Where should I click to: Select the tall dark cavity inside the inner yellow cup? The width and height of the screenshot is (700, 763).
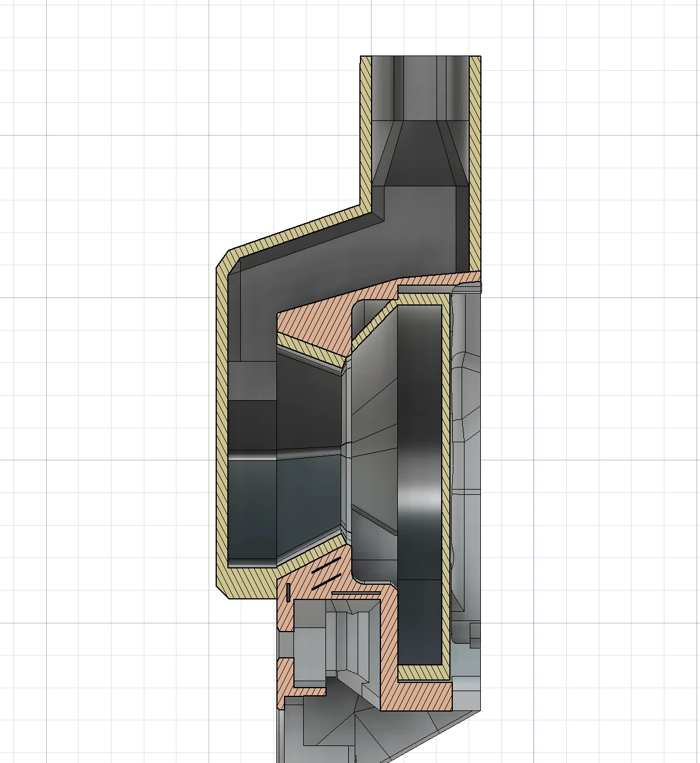click(420, 485)
